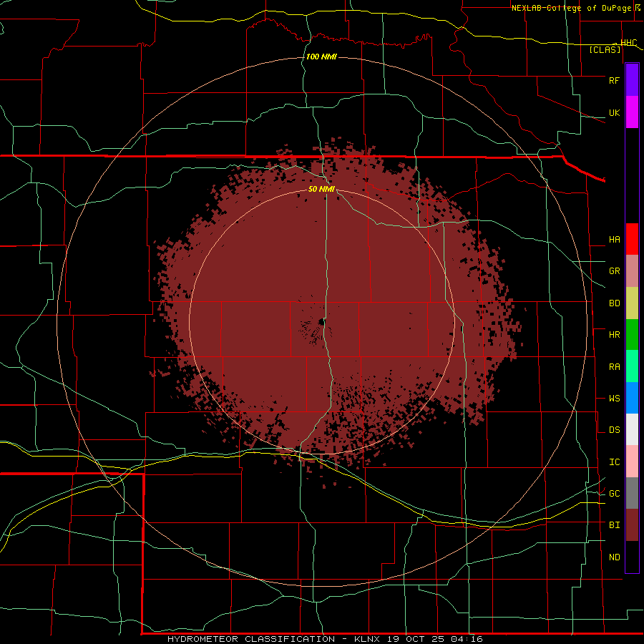This screenshot has width=644, height=644.
Task: Click the GC gray legend color swatch
Action: pos(632,493)
